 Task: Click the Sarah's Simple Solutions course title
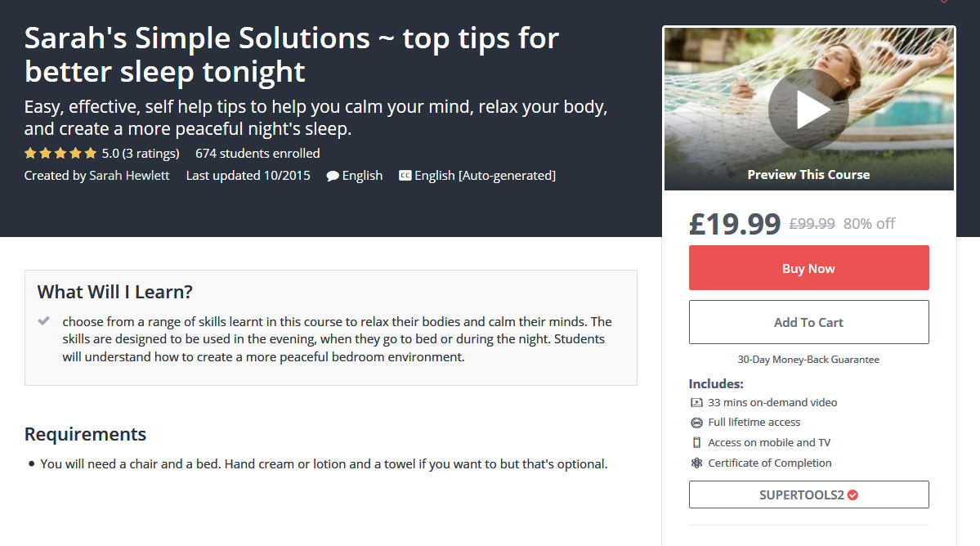(x=292, y=54)
